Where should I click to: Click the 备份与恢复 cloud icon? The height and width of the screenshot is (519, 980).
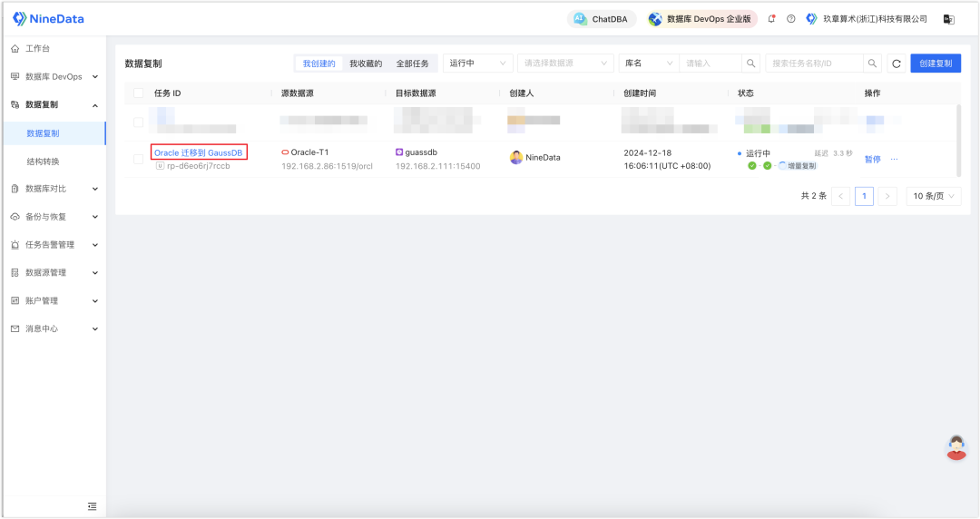[15, 216]
